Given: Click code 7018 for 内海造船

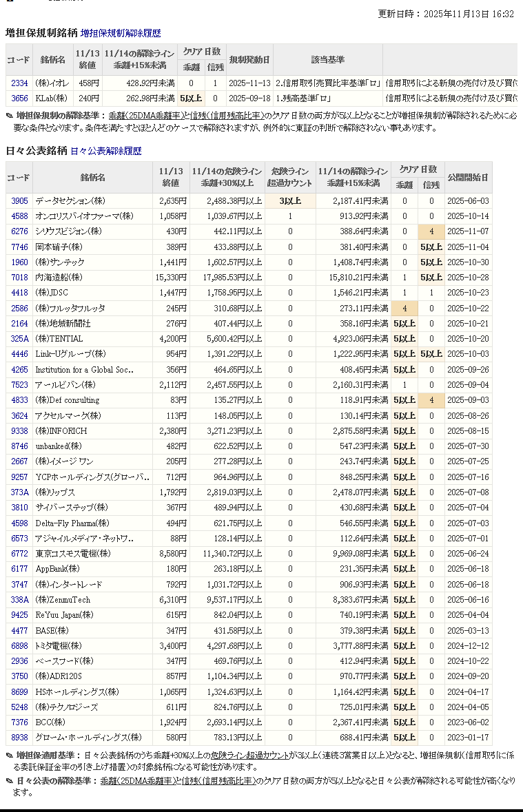Looking at the screenshot, I should (x=19, y=278).
